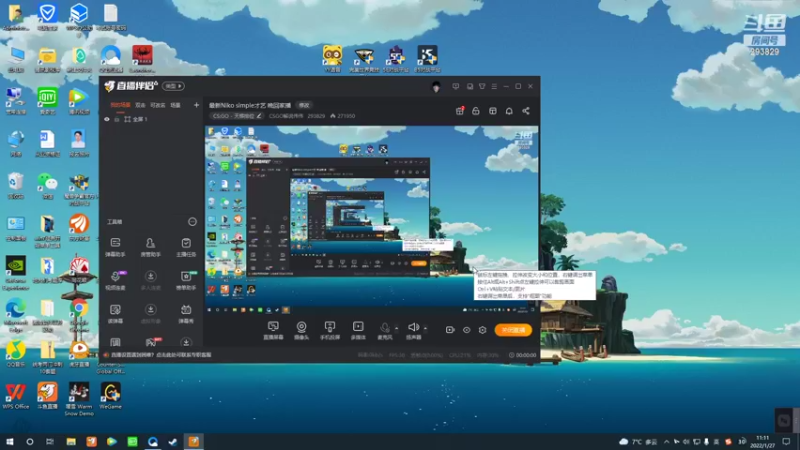The image size is (800, 450).
Task: Open iQIYI desktop shortcut
Action: 47,101
